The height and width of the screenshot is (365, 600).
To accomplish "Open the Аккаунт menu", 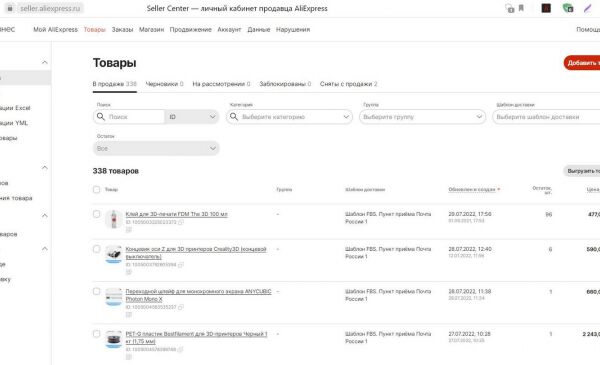I will 229,29.
